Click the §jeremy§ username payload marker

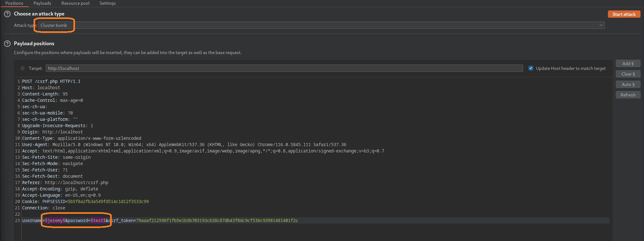click(x=55, y=220)
